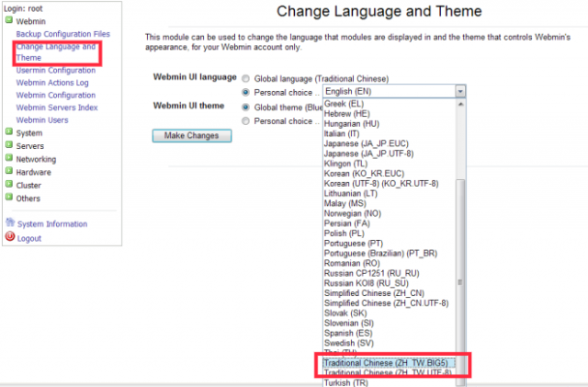Open Webmin Actions Log link
Image resolution: width=588 pixels, height=387 pixels.
[52, 83]
